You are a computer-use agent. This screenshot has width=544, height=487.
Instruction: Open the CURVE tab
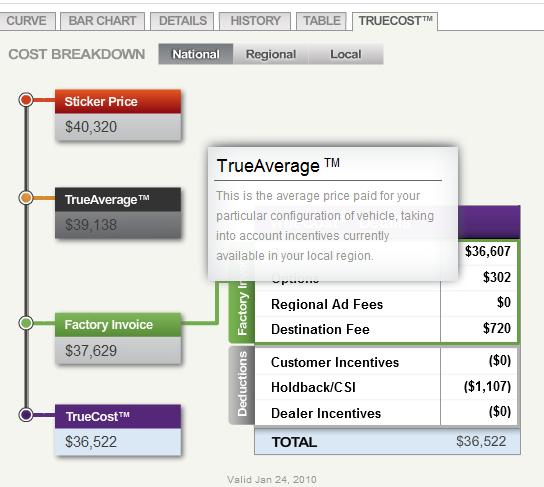click(x=27, y=21)
